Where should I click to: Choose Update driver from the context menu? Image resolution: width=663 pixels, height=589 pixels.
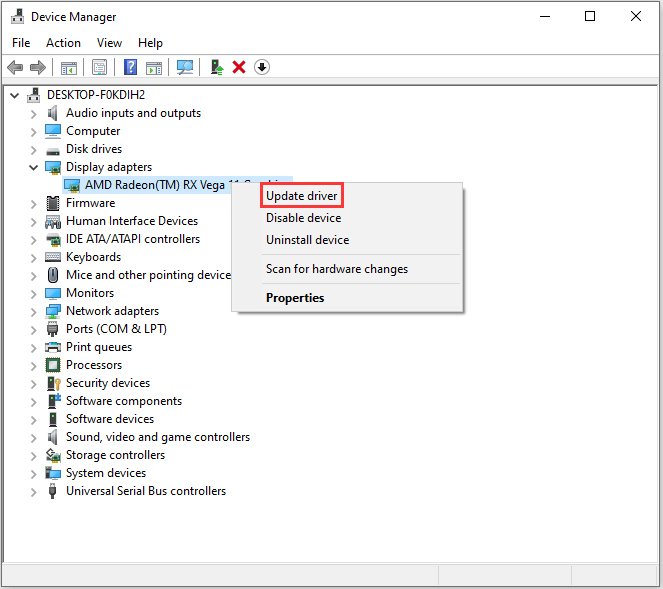[302, 196]
